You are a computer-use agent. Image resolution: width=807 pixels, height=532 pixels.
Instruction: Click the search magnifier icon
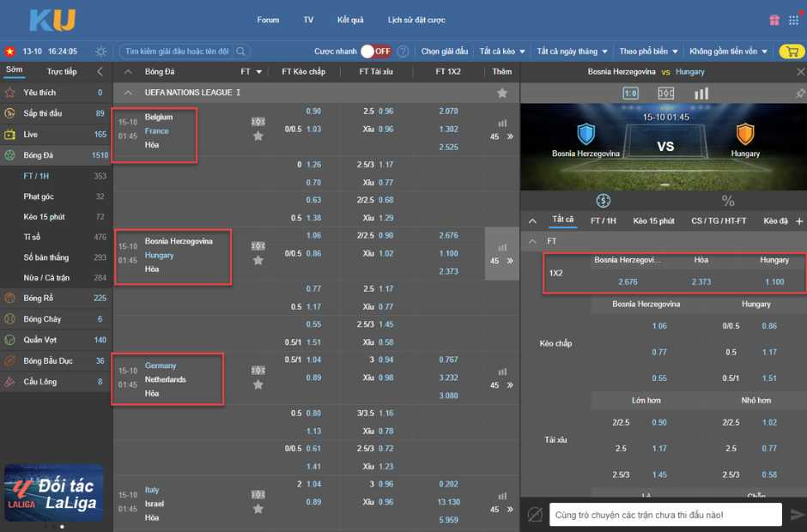241,51
